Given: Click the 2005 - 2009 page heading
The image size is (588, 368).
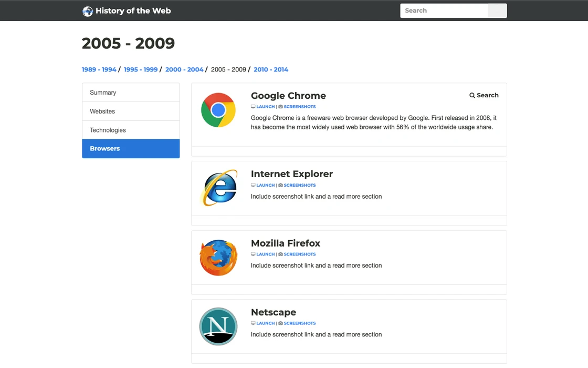Looking at the screenshot, I should tap(128, 43).
